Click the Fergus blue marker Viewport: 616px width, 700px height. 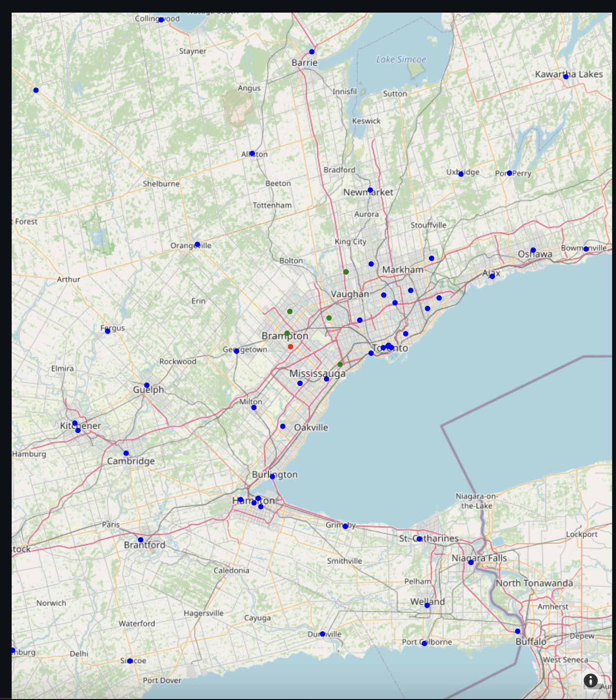(x=108, y=331)
